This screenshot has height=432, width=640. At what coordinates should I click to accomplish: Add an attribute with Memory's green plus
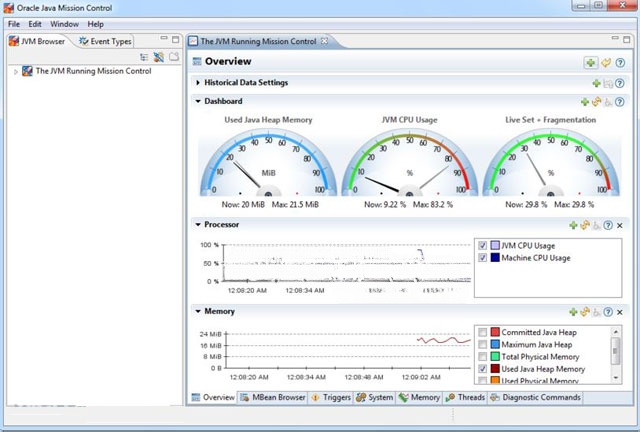(x=573, y=312)
